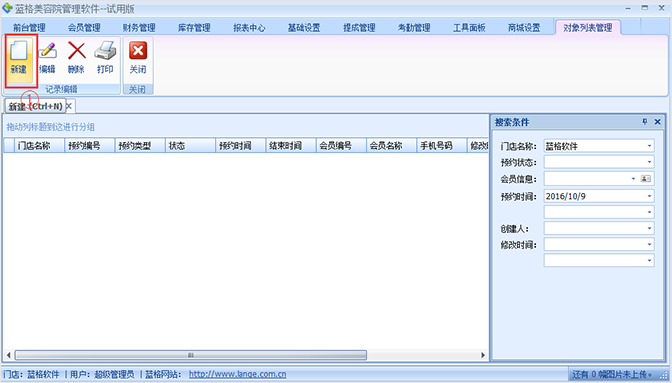Pin the 搜索条件 panel with pushpin icon

click(x=645, y=122)
